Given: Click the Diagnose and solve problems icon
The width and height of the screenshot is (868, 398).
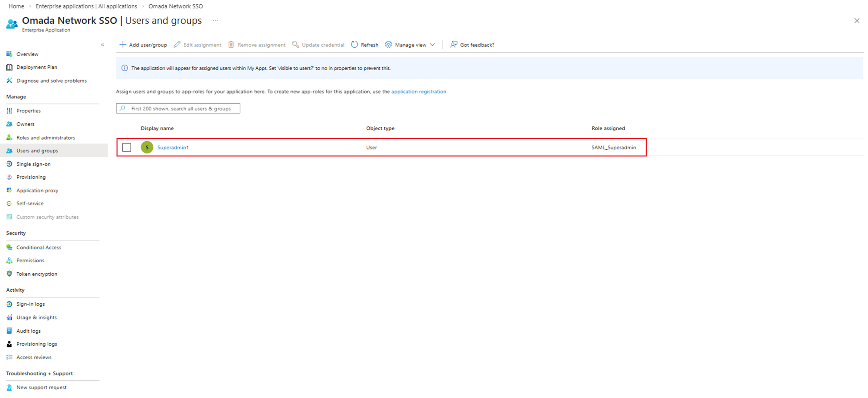Looking at the screenshot, I should pyautogui.click(x=9, y=81).
